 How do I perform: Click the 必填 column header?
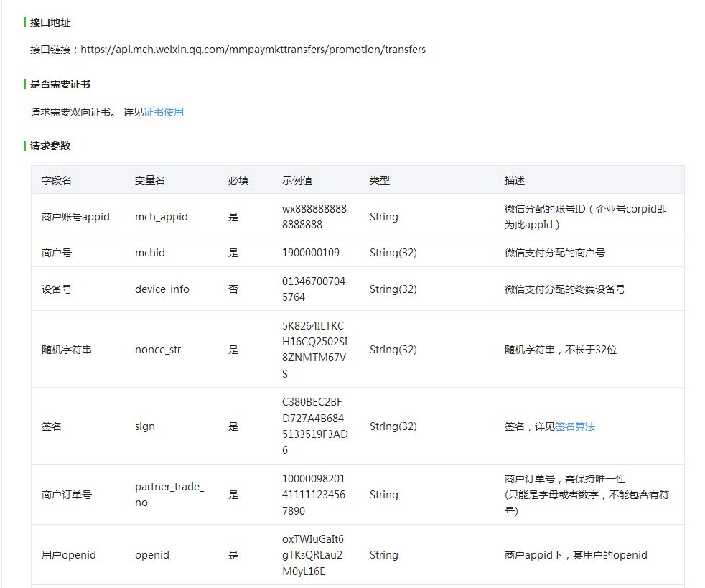click(238, 180)
